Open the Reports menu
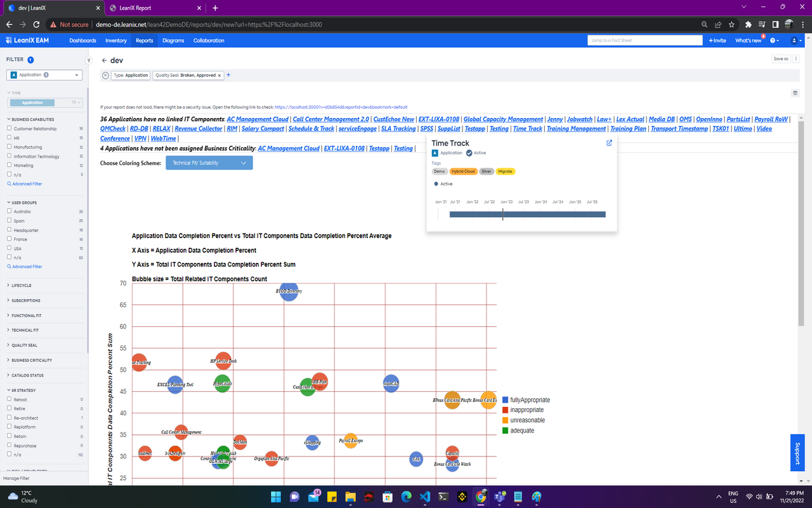This screenshot has height=508, width=812. coord(145,40)
